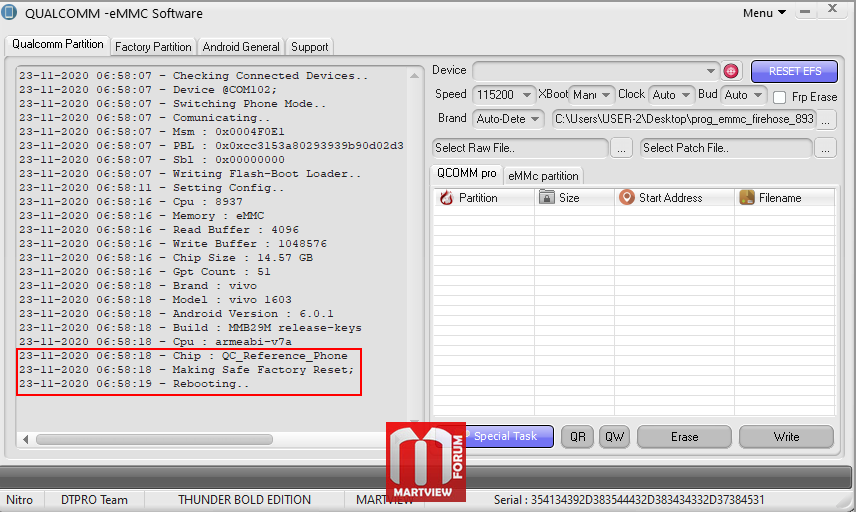Browse for a patch file
856x512 pixels.
[x=825, y=148]
